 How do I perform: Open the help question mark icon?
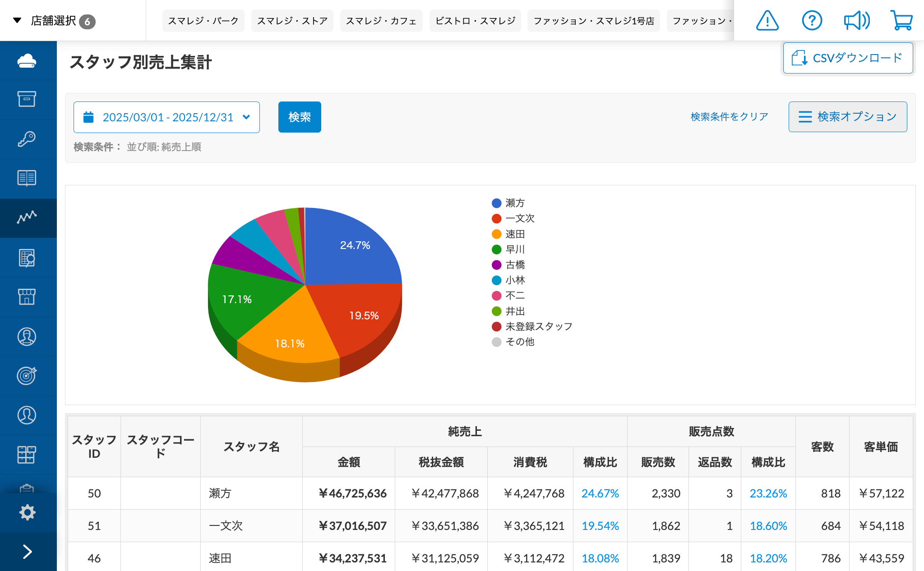coord(812,21)
